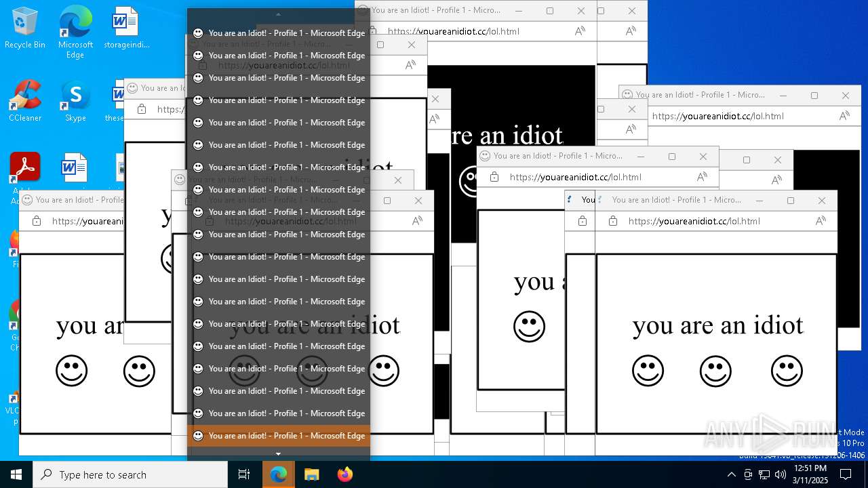
Task: Select the first entry in the taskbar window list
Action: tap(279, 33)
